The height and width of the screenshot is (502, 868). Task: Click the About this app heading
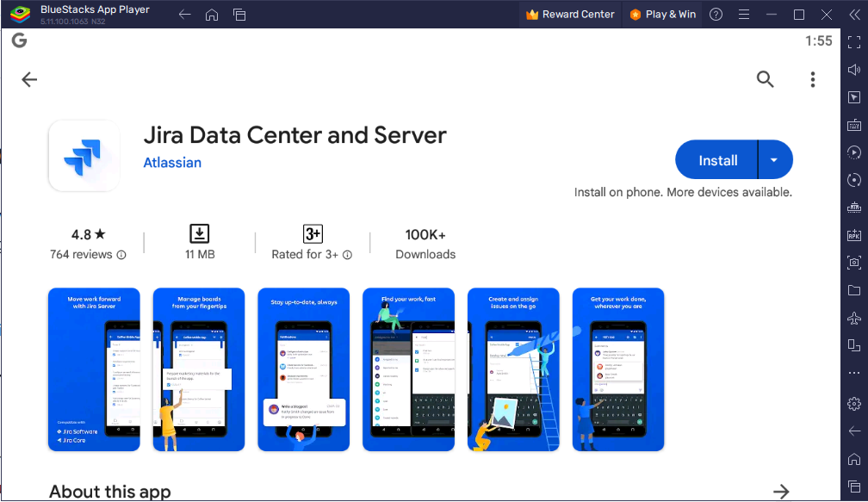point(109,492)
